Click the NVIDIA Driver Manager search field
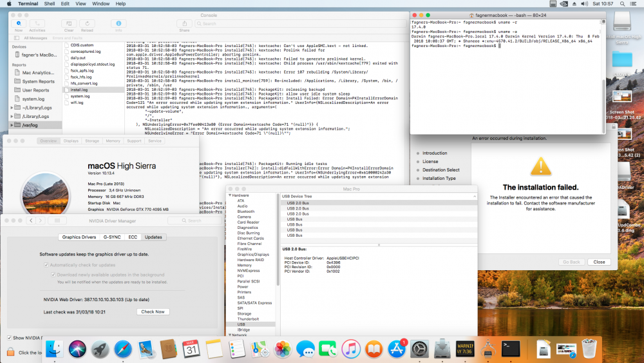Screen dimensions: 644x363 click(x=195, y=221)
